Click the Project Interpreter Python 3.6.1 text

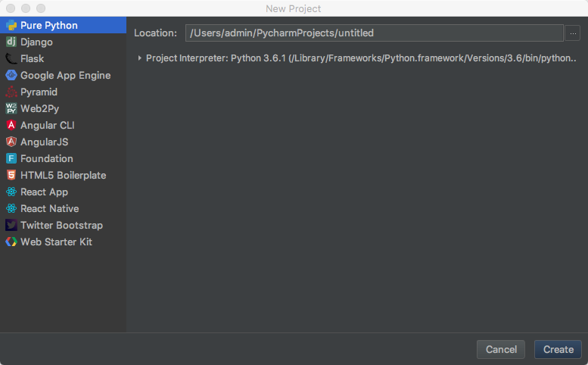(x=361, y=58)
